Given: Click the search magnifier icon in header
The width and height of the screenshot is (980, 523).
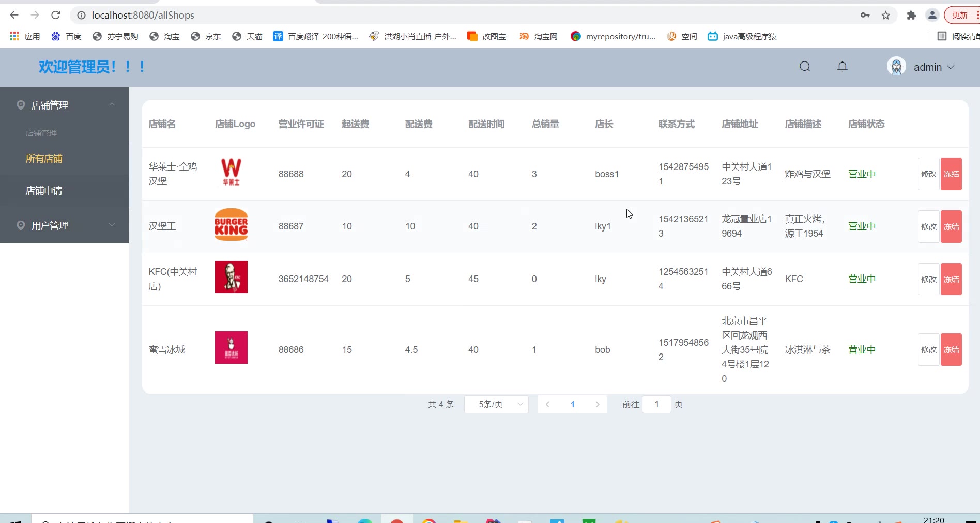Looking at the screenshot, I should [804, 67].
